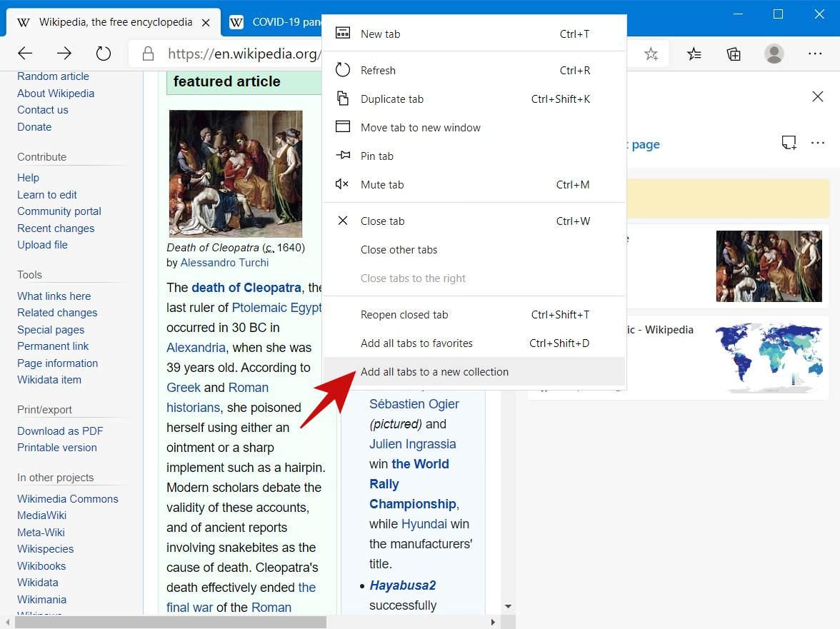Choose Pin tab

[x=474, y=156]
